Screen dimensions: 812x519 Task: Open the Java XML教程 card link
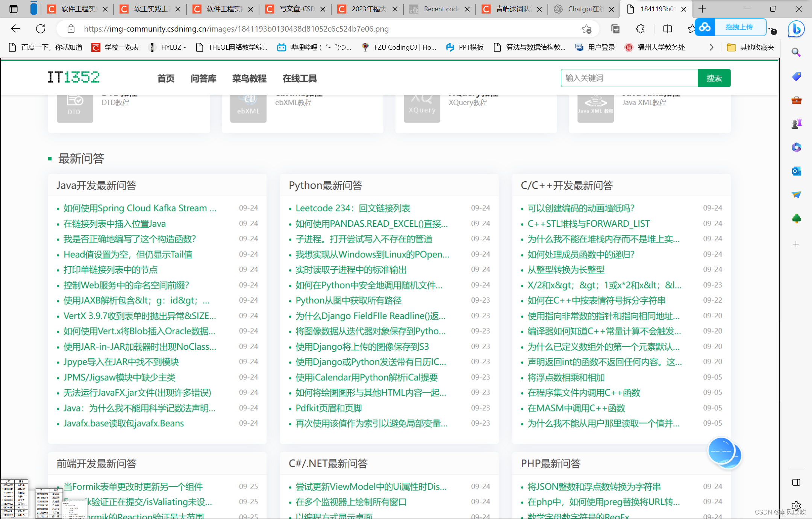tap(644, 102)
